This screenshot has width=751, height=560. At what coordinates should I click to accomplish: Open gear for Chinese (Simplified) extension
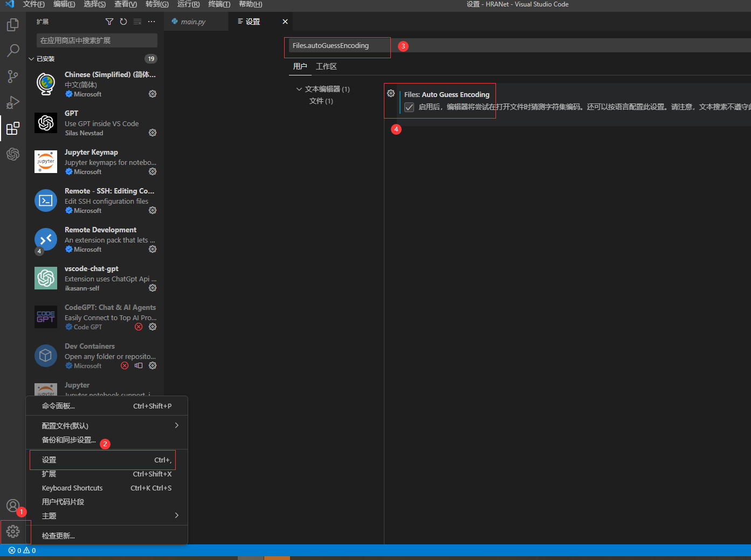(x=153, y=94)
